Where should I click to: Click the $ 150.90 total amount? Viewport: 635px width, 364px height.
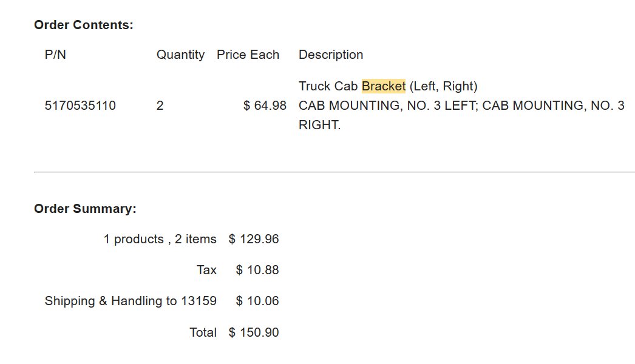point(254,332)
